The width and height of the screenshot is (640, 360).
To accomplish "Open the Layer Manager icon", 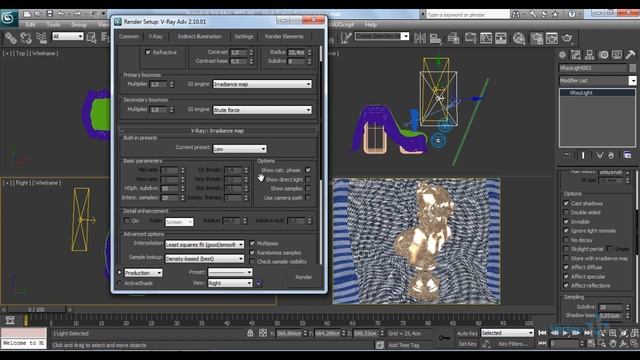I will [454, 38].
